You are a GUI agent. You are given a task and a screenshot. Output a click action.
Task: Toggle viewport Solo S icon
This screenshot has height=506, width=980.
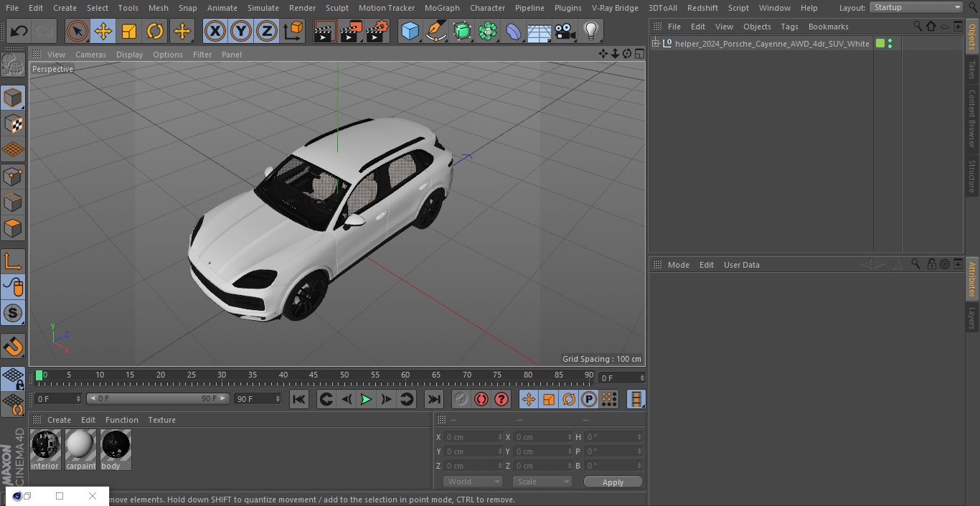pos(13,313)
